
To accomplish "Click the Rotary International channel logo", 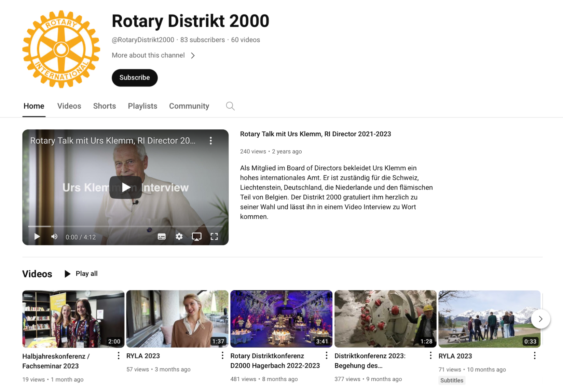I will click(61, 49).
